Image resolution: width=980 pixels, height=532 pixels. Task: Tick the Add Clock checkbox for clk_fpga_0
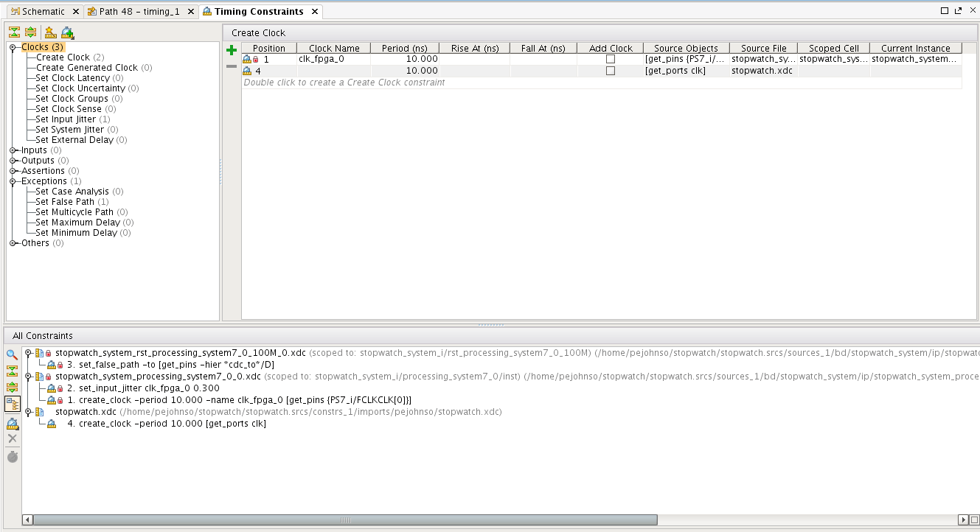610,59
